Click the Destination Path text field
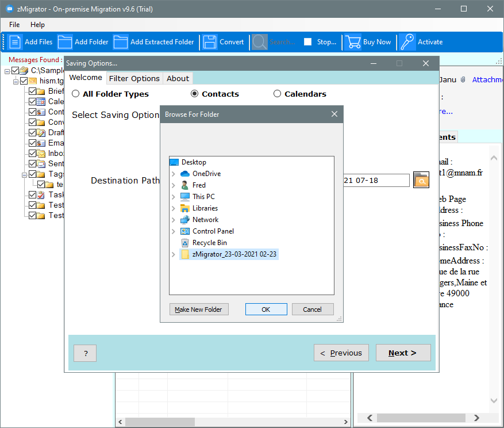This screenshot has width=504, height=428. tap(376, 180)
